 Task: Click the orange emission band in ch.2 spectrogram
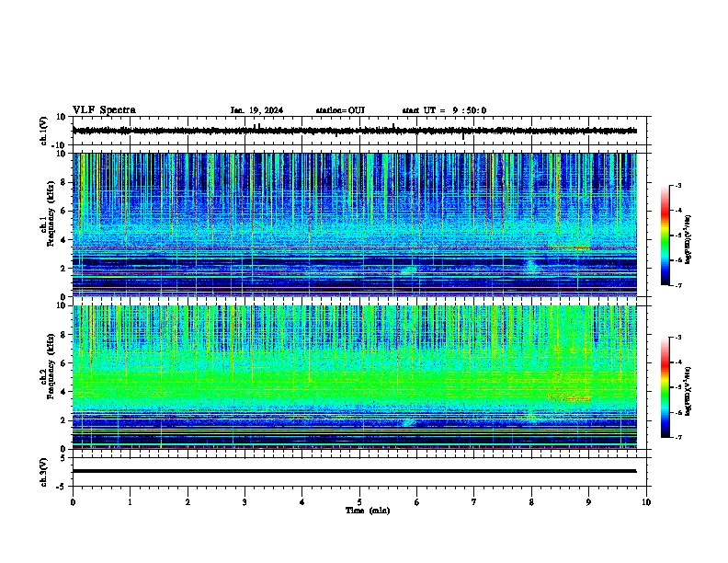pyautogui.click(x=569, y=398)
